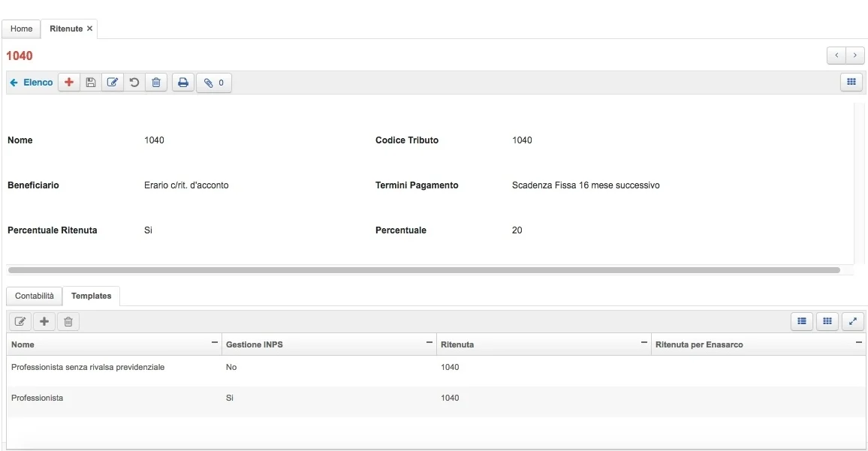Create a new record with the red plus icon
This screenshot has height=451, width=868.
pyautogui.click(x=69, y=83)
